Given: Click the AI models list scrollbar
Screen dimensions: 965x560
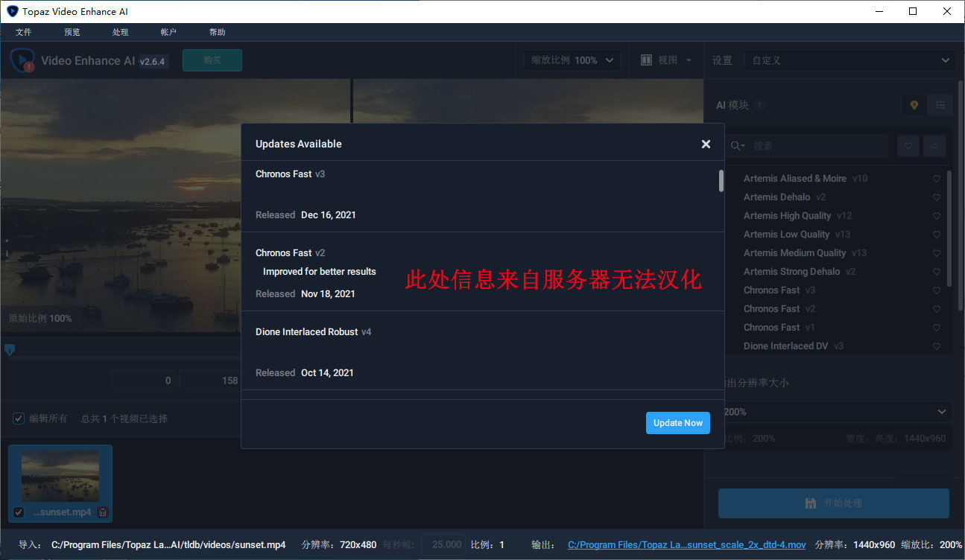Looking at the screenshot, I should (949, 229).
